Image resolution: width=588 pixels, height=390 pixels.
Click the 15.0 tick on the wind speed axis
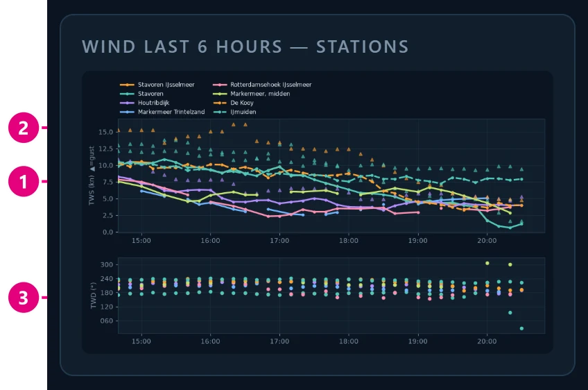[105, 132]
